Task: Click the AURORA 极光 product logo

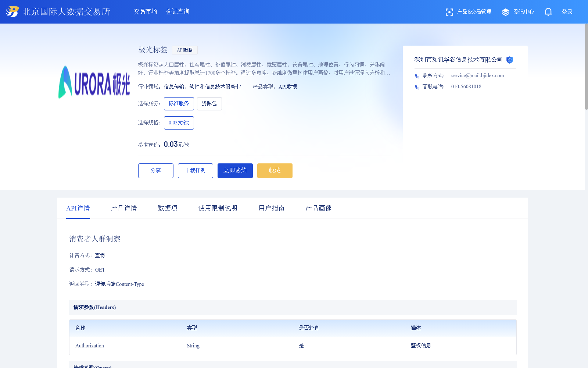Action: click(94, 82)
